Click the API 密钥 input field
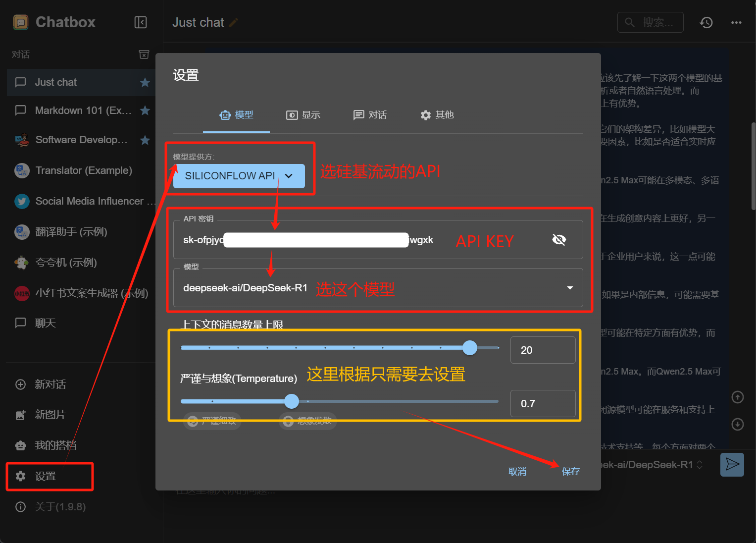The height and width of the screenshot is (543, 756). pos(378,240)
